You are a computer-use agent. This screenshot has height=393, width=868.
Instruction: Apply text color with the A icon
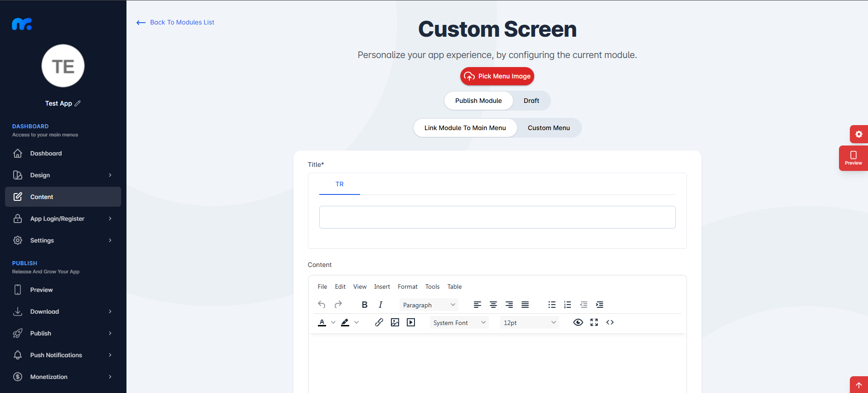coord(322,322)
